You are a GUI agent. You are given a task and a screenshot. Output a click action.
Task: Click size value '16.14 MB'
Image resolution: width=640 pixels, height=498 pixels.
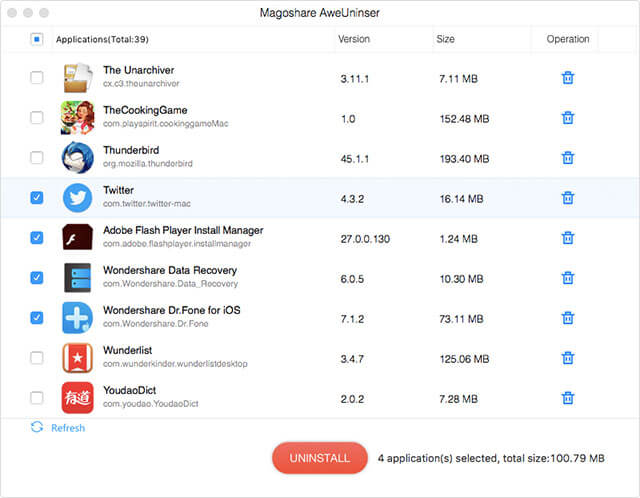point(461,199)
